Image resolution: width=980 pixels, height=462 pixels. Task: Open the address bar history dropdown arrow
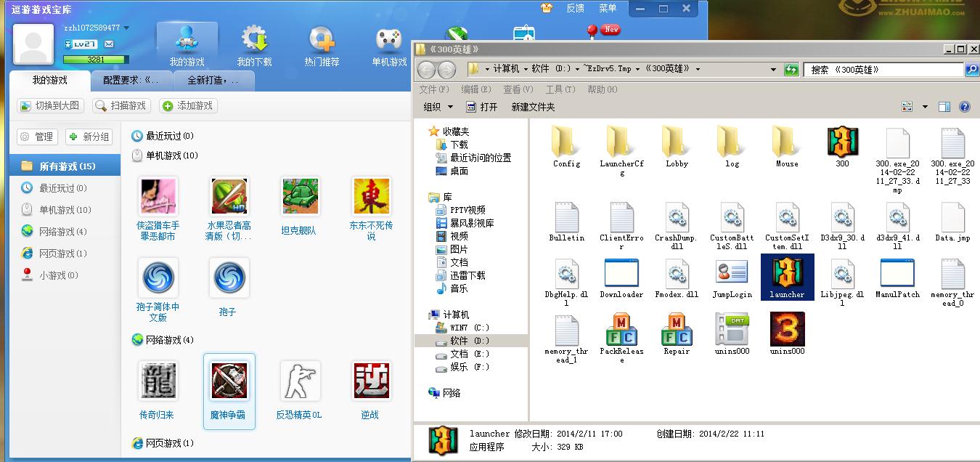pyautogui.click(x=773, y=70)
